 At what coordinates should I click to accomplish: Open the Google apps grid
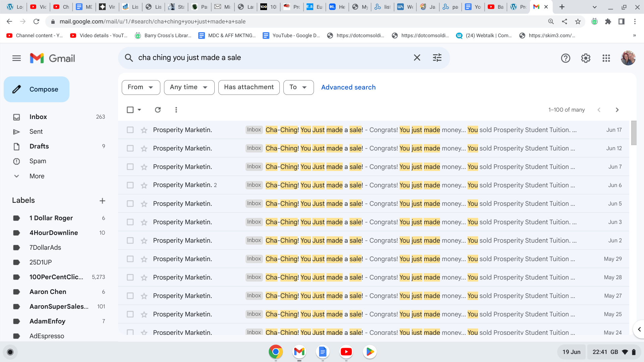[x=606, y=58]
